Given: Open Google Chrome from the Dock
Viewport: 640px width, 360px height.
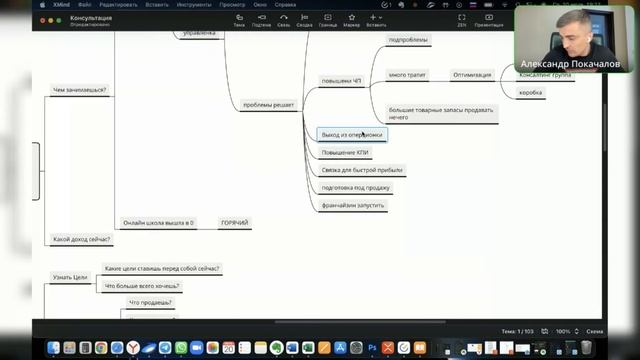Looking at the screenshot, I should point(101,348).
